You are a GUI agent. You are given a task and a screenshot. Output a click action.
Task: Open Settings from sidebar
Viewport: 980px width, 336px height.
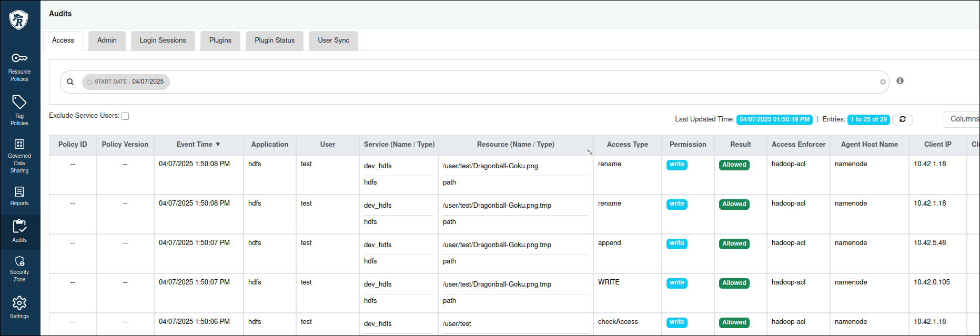19,308
